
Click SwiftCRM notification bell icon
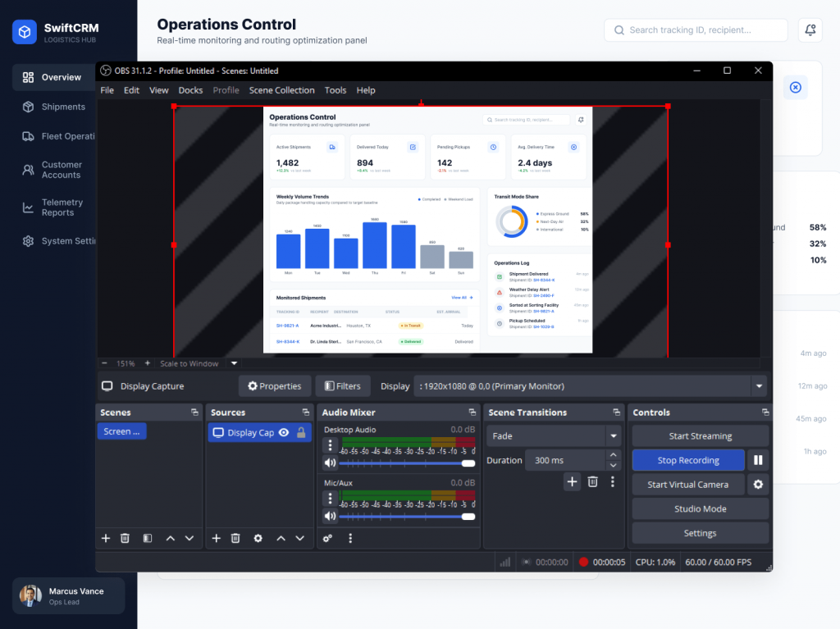coord(810,30)
